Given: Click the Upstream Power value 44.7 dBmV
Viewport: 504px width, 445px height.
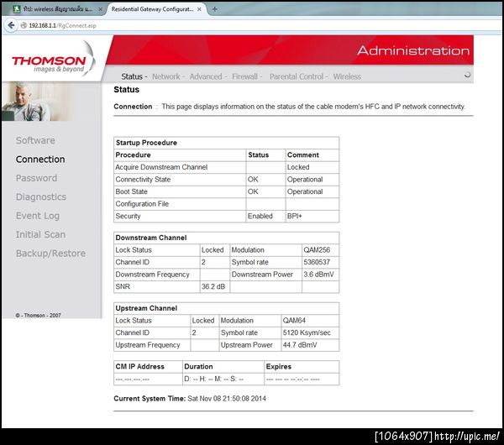Looking at the screenshot, I should click(300, 345).
